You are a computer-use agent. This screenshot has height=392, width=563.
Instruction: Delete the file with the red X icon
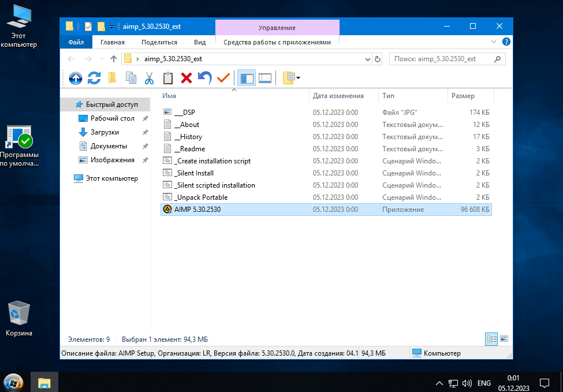(187, 78)
